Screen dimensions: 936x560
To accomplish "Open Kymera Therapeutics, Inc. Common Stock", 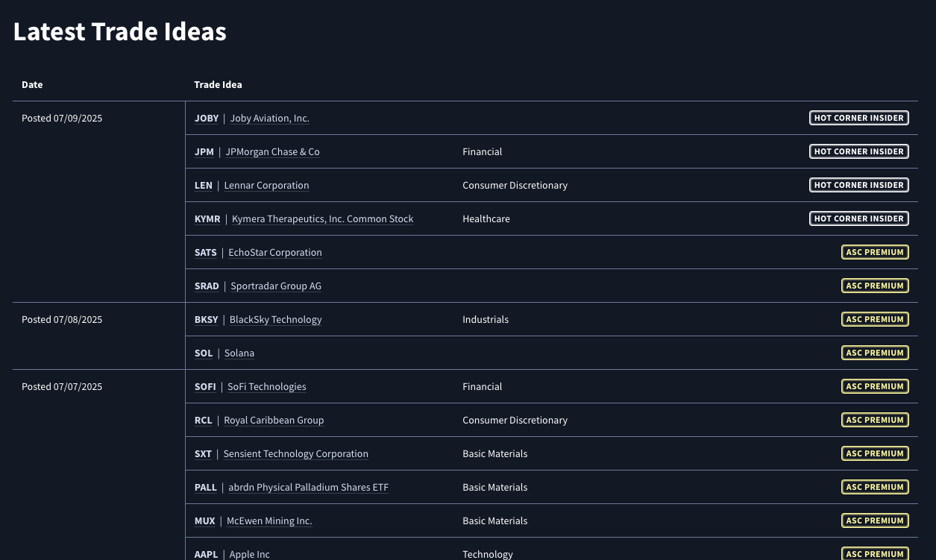I will pos(322,219).
